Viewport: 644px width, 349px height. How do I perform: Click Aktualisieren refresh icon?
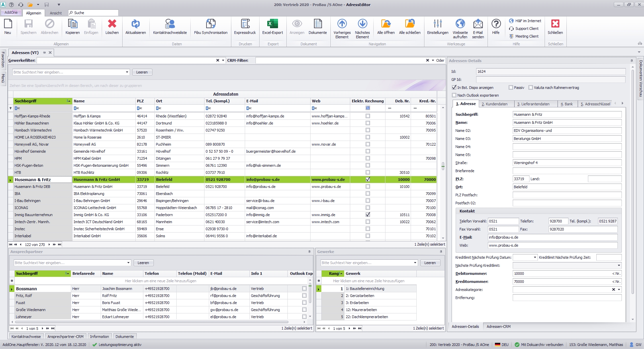point(135,24)
